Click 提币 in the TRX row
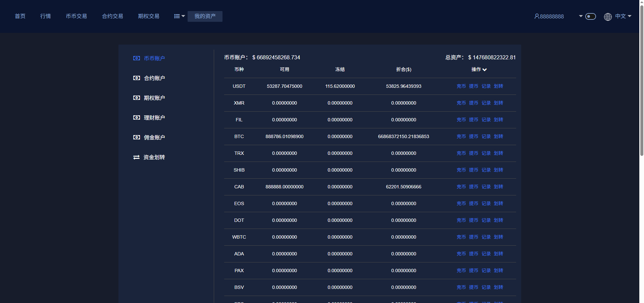The width and height of the screenshot is (644, 303). [x=474, y=153]
